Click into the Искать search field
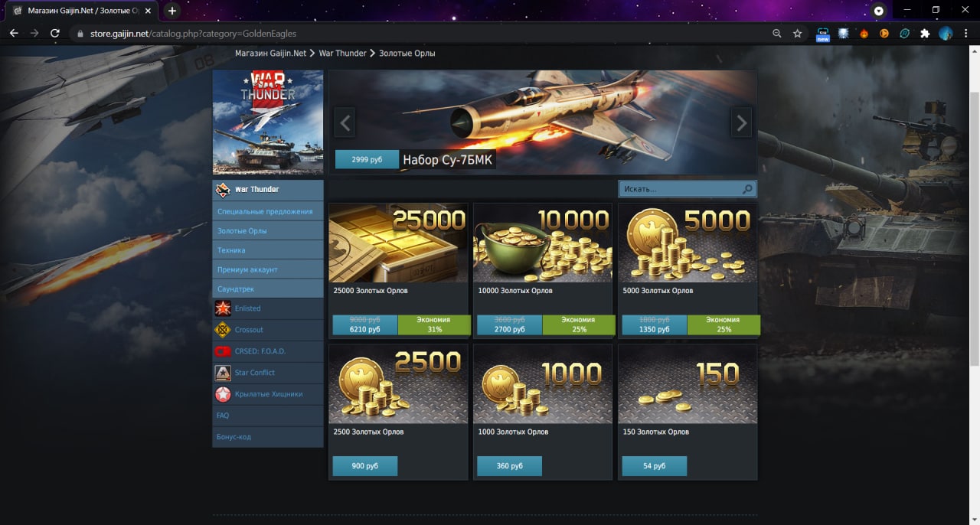The image size is (980, 525). click(x=680, y=189)
